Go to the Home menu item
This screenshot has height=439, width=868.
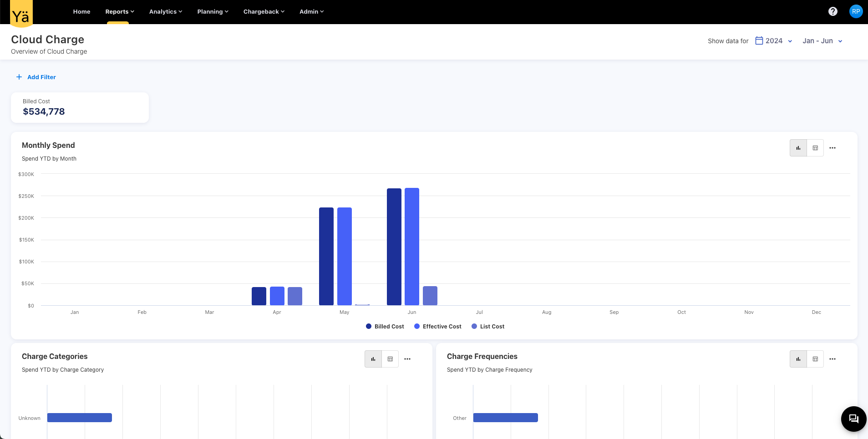[81, 12]
